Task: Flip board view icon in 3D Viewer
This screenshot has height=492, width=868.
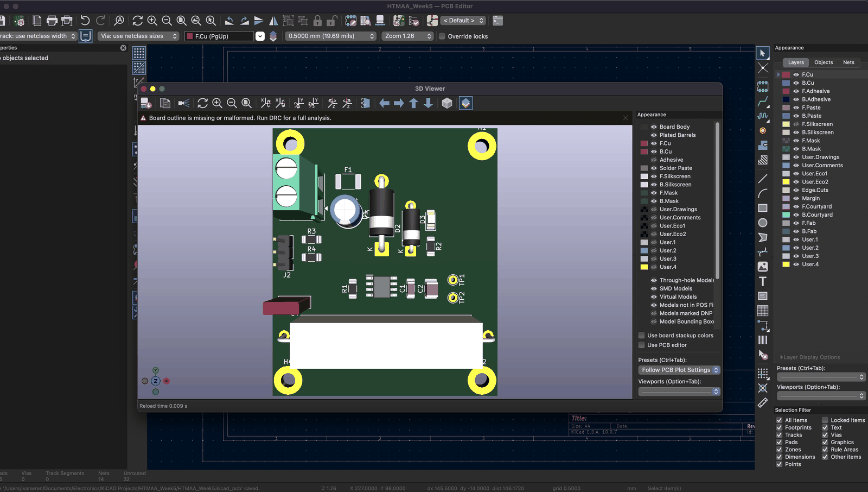Action: click(366, 103)
